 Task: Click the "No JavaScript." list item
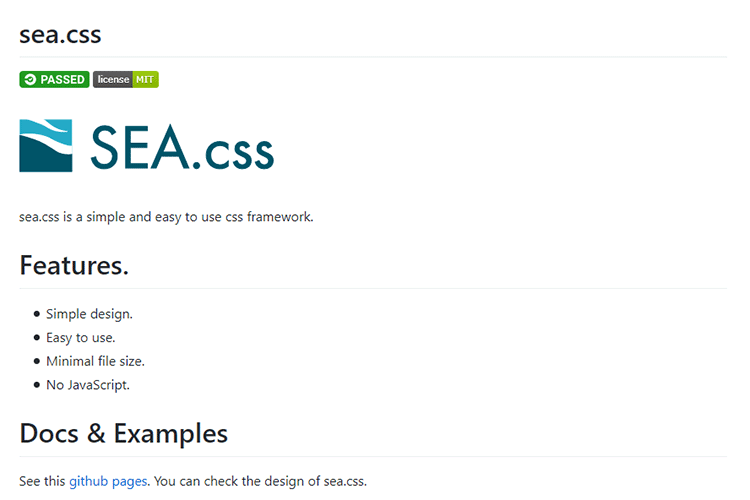88,385
